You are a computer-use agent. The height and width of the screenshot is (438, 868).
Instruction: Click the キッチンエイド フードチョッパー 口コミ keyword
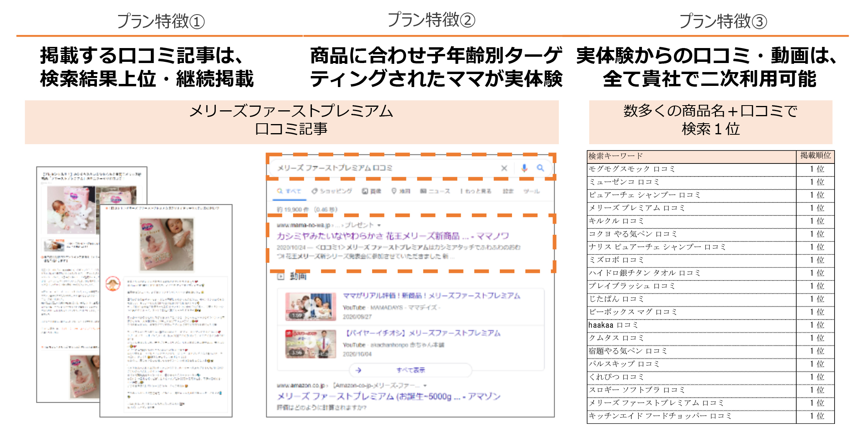660,416
